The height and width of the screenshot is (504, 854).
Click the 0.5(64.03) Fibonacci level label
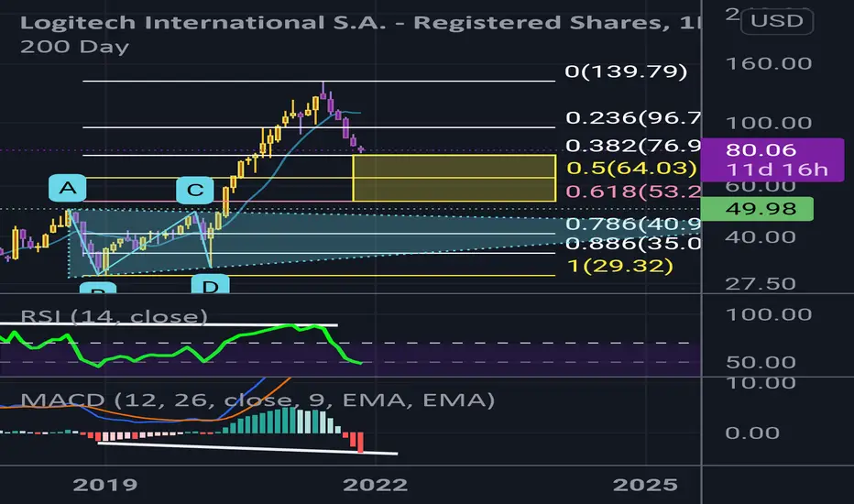coord(631,168)
